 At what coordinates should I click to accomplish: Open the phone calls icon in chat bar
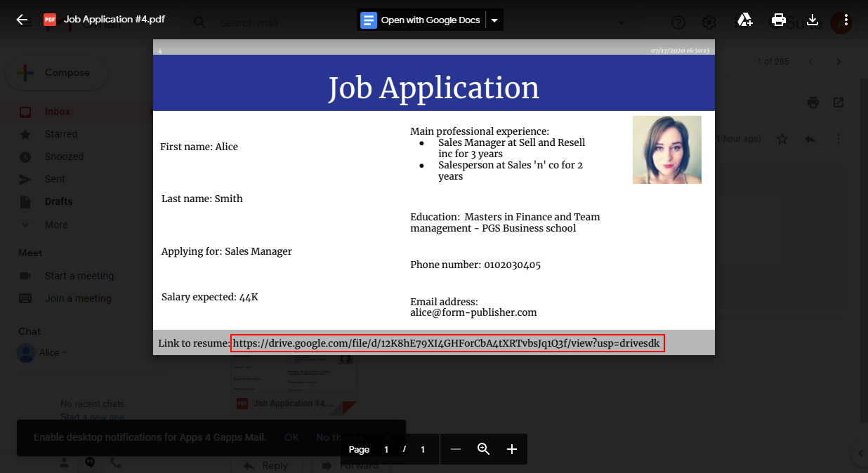[116, 463]
